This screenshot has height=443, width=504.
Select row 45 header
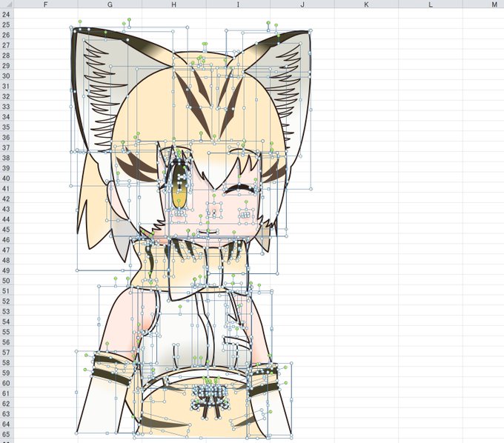point(7,230)
